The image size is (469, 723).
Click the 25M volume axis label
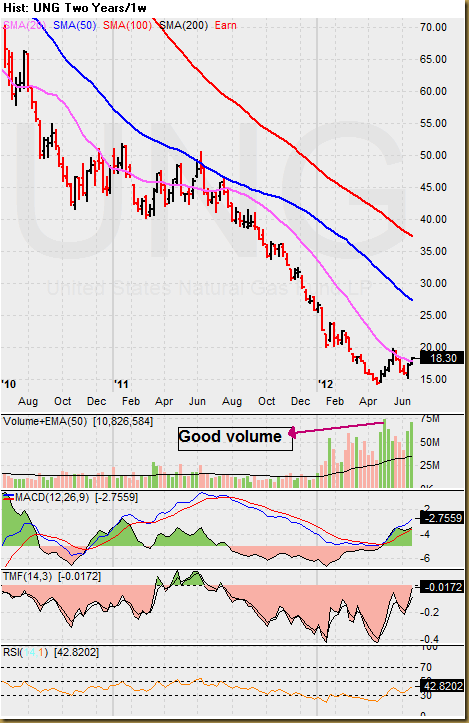point(429,465)
